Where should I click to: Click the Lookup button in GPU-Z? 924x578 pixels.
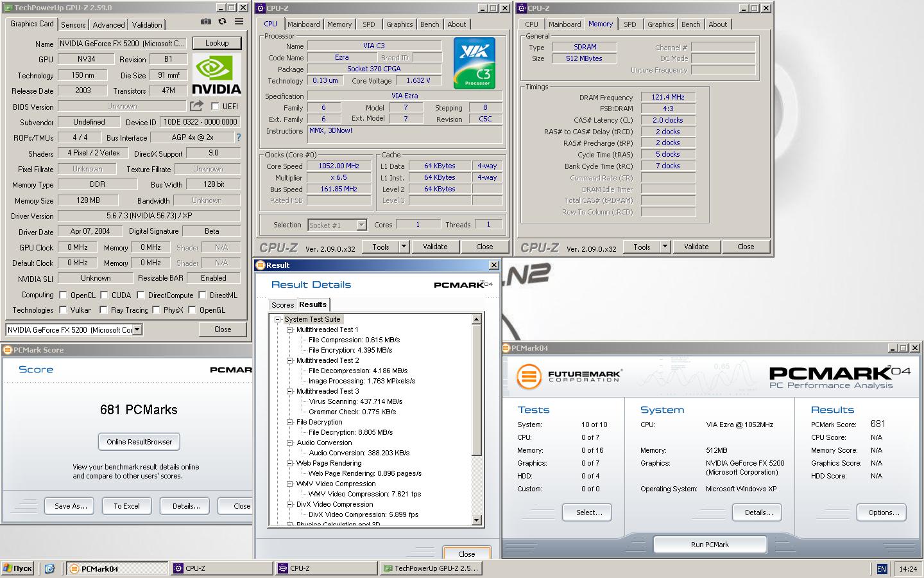[x=217, y=43]
